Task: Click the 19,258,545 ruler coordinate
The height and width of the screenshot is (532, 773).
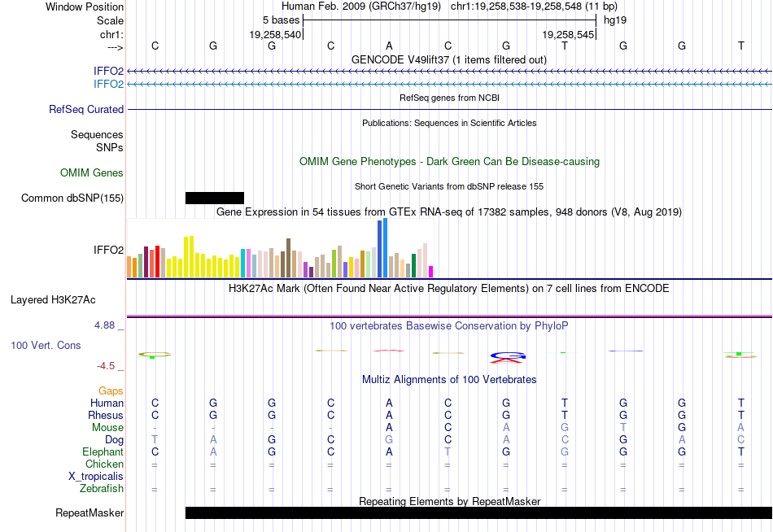Action: (568, 34)
